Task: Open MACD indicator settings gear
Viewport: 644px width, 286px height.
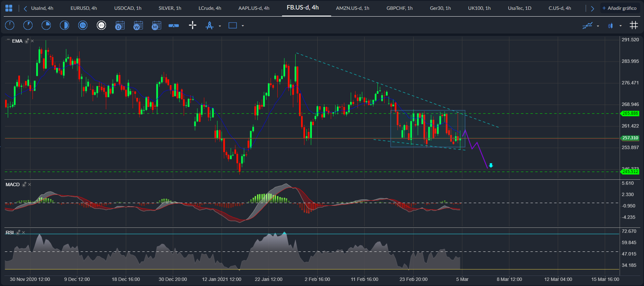Action: pos(24,184)
